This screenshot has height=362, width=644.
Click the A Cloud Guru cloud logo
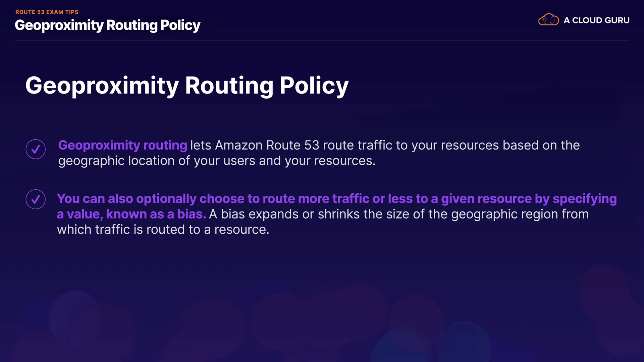pos(548,20)
